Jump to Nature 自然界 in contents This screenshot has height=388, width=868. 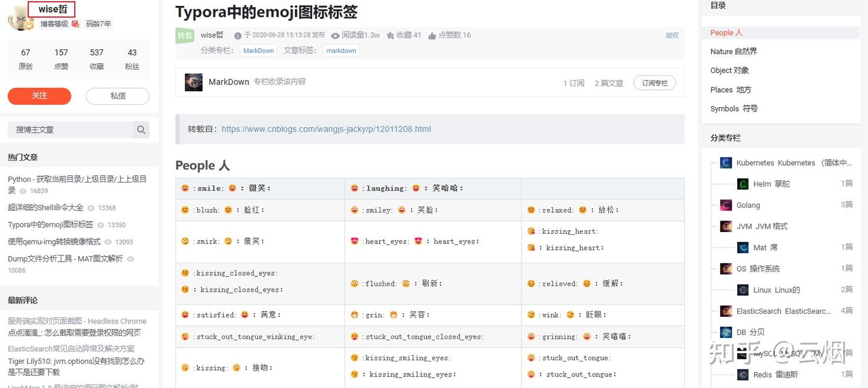point(734,52)
